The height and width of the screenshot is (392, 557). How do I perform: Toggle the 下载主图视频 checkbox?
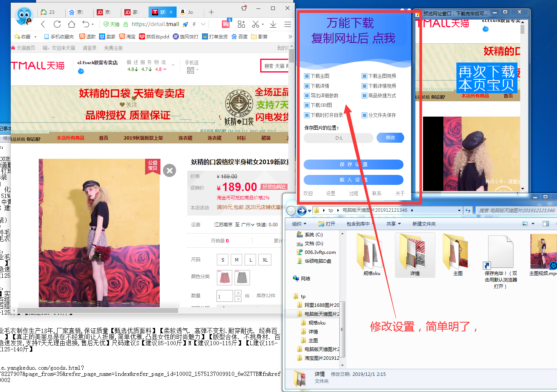point(364,76)
